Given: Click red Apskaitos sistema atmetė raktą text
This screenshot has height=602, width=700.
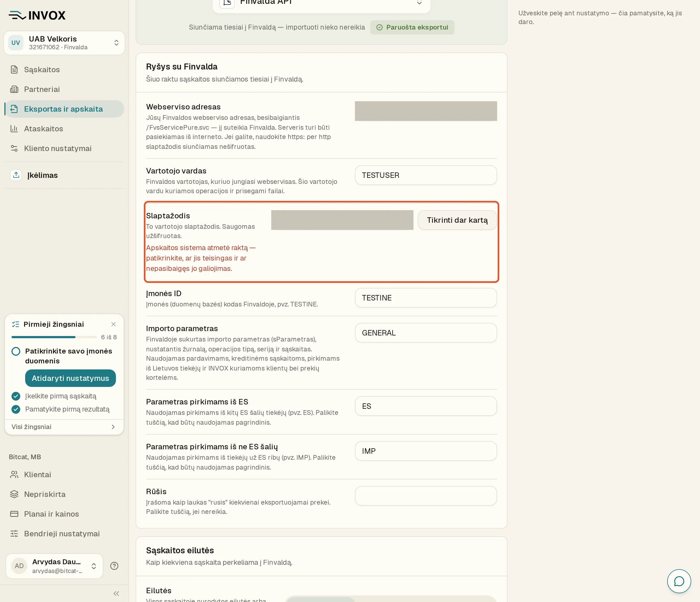Looking at the screenshot, I should [x=201, y=258].
